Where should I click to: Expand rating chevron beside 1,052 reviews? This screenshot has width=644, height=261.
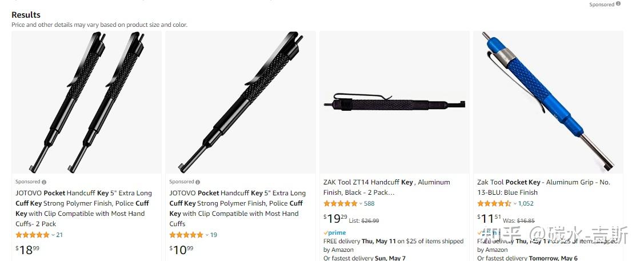click(x=514, y=204)
